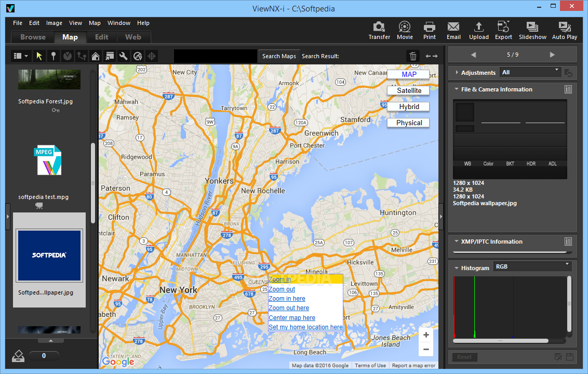Go to previous image arrow
The width and height of the screenshot is (588, 374).
pos(474,55)
